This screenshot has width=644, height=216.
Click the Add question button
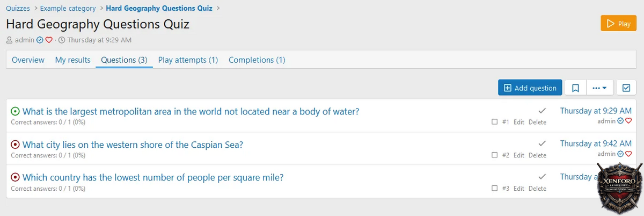(530, 88)
